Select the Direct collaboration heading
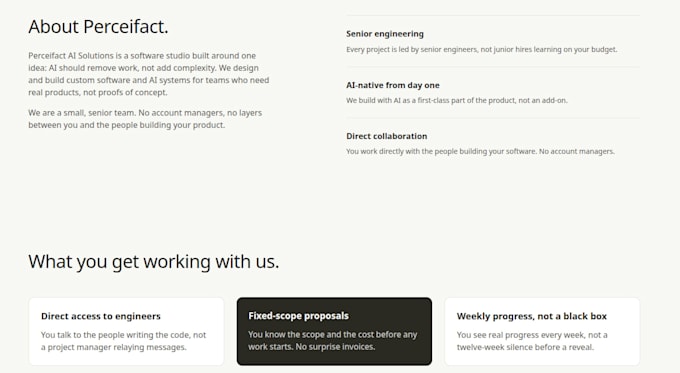Image resolution: width=680 pixels, height=373 pixels. pyautogui.click(x=386, y=136)
